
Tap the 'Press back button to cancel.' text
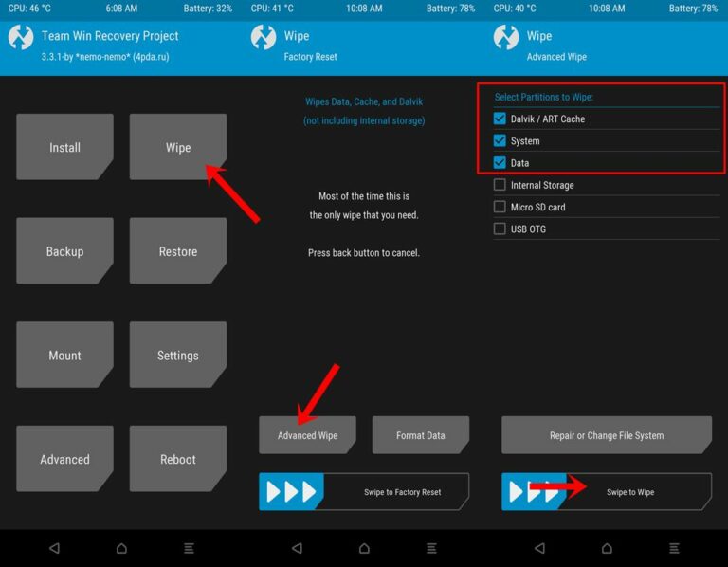[x=364, y=253]
